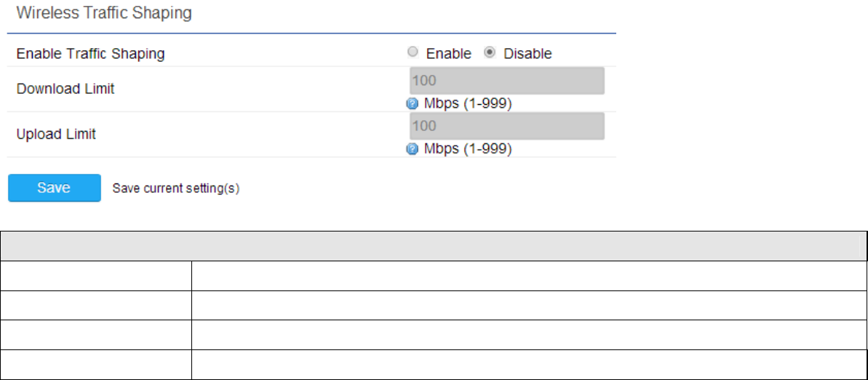Click the 'Disable' text label beside radio
Screen dimensions: 868x380
(527, 54)
